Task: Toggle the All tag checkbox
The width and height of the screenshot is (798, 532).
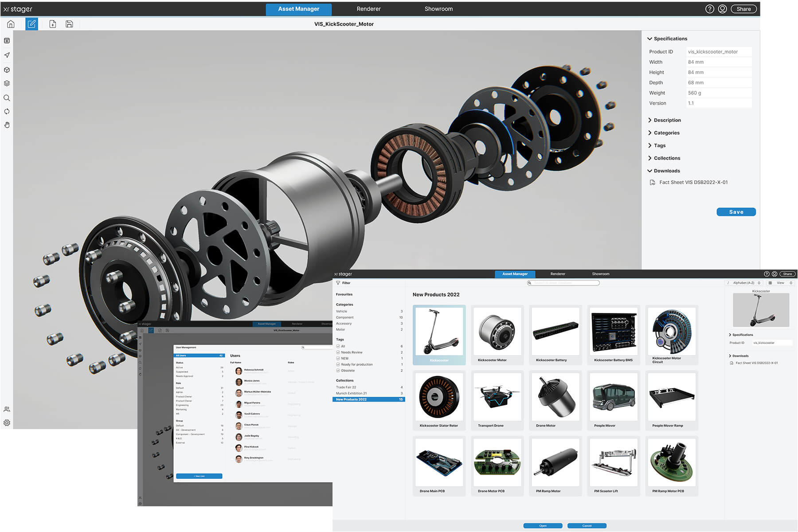Action: point(338,346)
